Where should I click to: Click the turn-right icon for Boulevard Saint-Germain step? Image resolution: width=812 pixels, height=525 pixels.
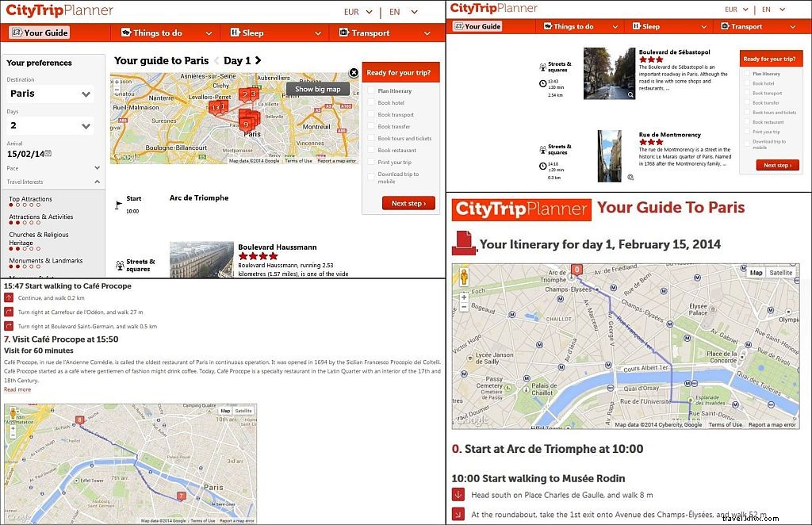point(9,326)
